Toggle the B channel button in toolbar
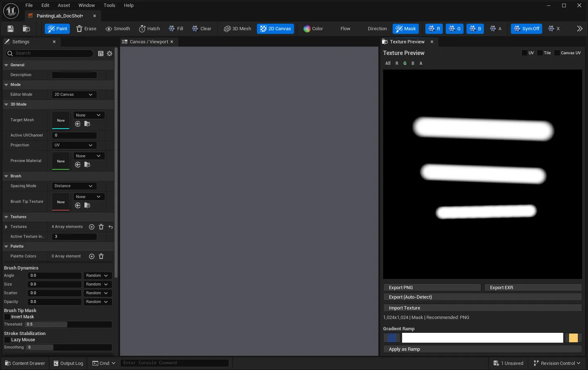588x370 pixels. pos(475,29)
